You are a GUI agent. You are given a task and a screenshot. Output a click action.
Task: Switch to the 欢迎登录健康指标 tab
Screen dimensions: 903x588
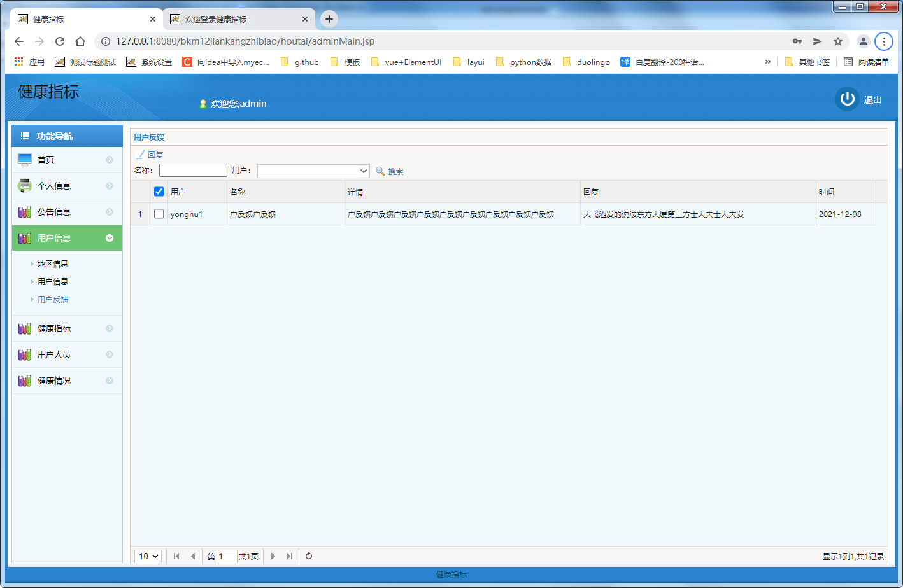point(239,19)
